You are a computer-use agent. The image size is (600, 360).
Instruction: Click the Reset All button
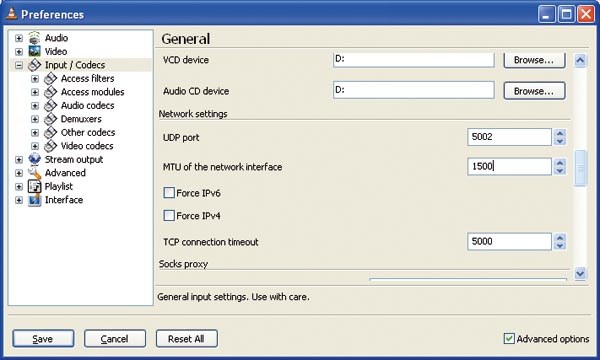click(x=187, y=339)
